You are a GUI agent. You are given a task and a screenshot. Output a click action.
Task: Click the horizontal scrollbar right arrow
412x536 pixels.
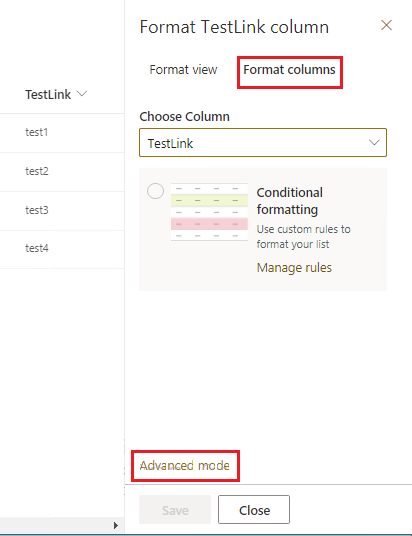[116, 525]
